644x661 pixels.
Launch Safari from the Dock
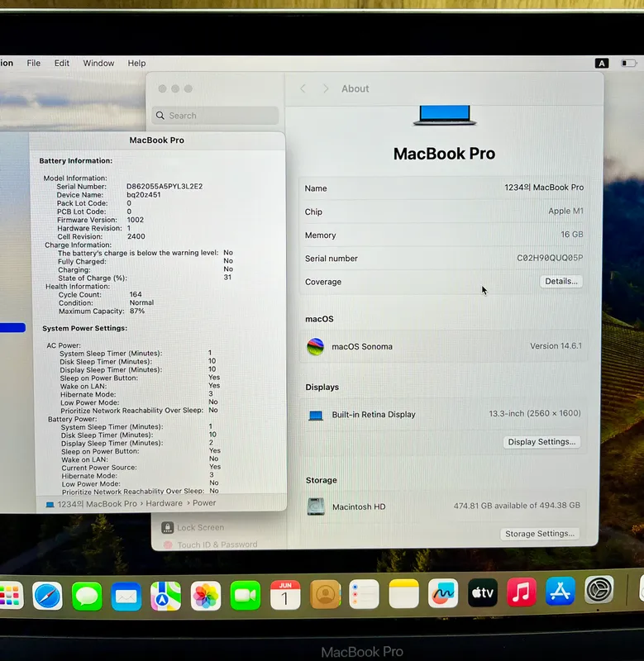[x=47, y=596]
